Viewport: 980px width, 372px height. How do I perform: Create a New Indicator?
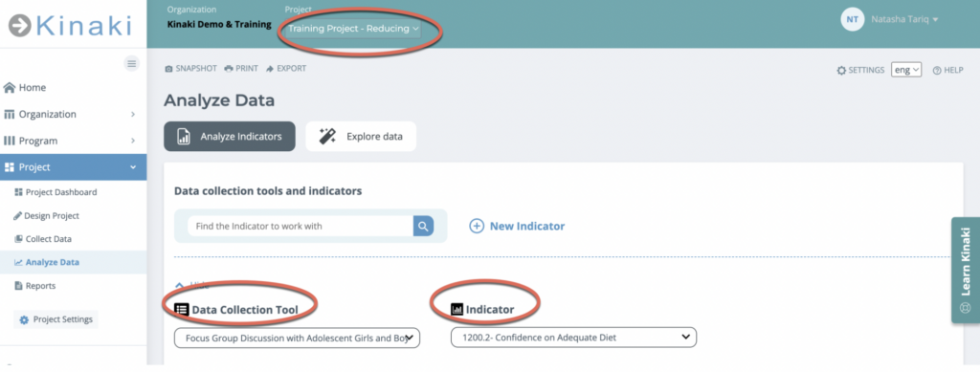pos(517,226)
